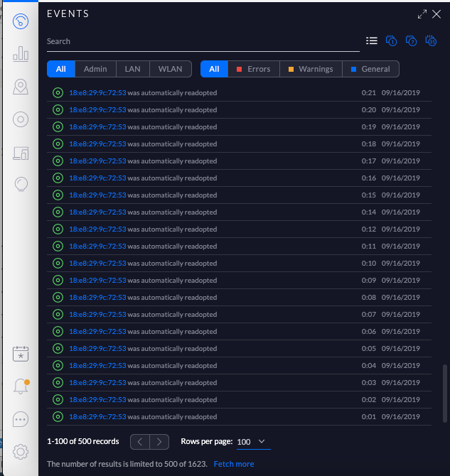
Task: Select the All category tab
Action: point(61,69)
